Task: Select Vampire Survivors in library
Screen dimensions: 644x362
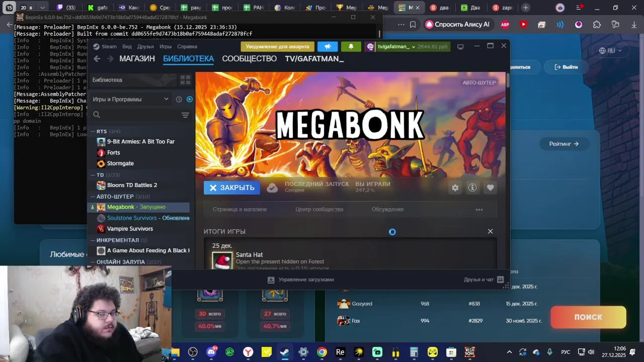Action: [x=130, y=229]
